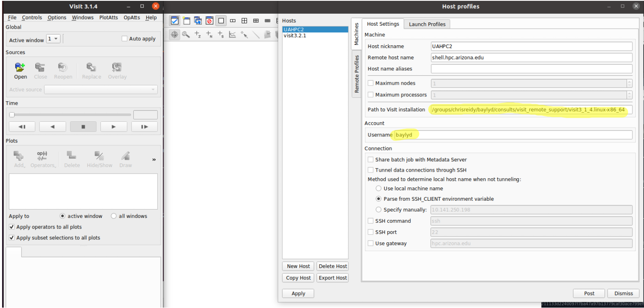Select the 2x2 window layout icon
Viewport: 644px width, 308px height.
point(245,20)
